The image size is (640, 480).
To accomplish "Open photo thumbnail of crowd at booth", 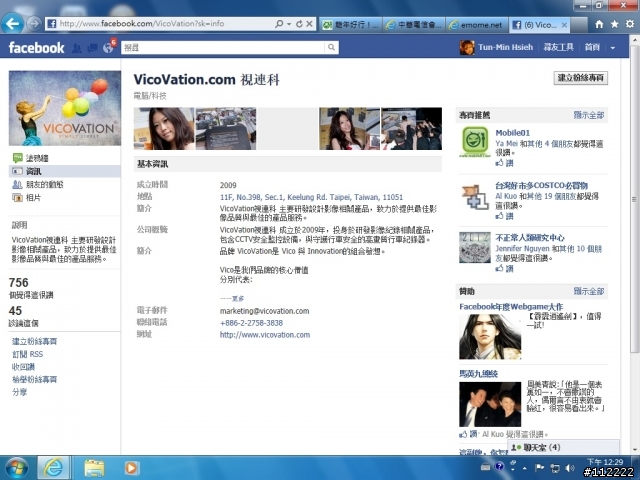I will (x=411, y=129).
